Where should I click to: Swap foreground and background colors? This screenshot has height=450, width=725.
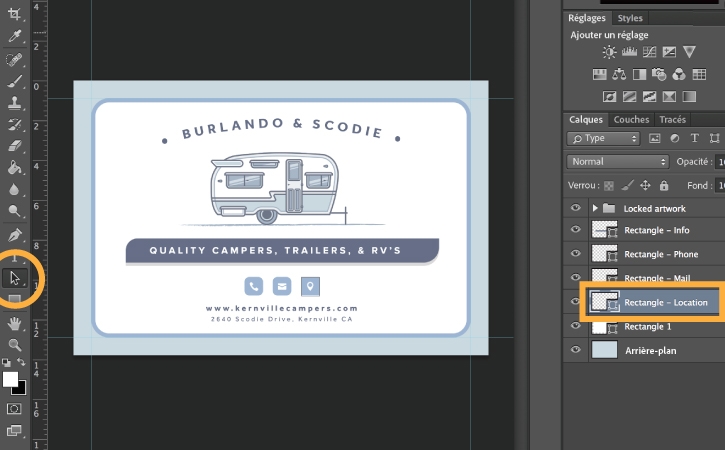click(21, 362)
